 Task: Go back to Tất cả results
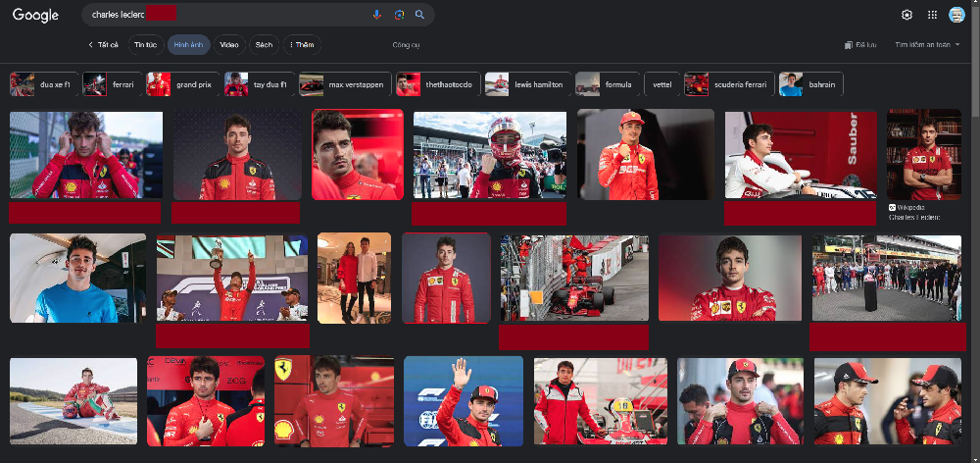(103, 45)
